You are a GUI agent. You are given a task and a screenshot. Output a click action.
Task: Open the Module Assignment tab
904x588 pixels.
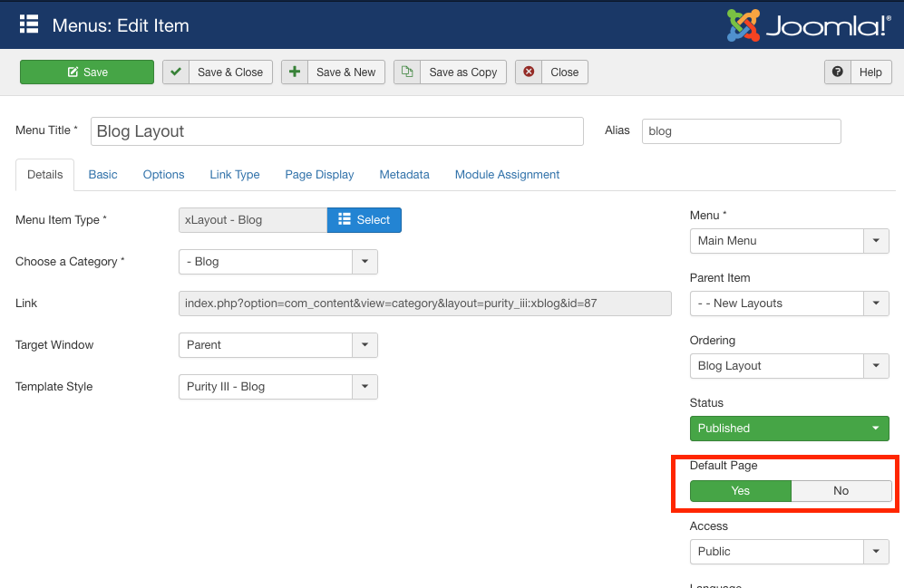click(x=507, y=175)
